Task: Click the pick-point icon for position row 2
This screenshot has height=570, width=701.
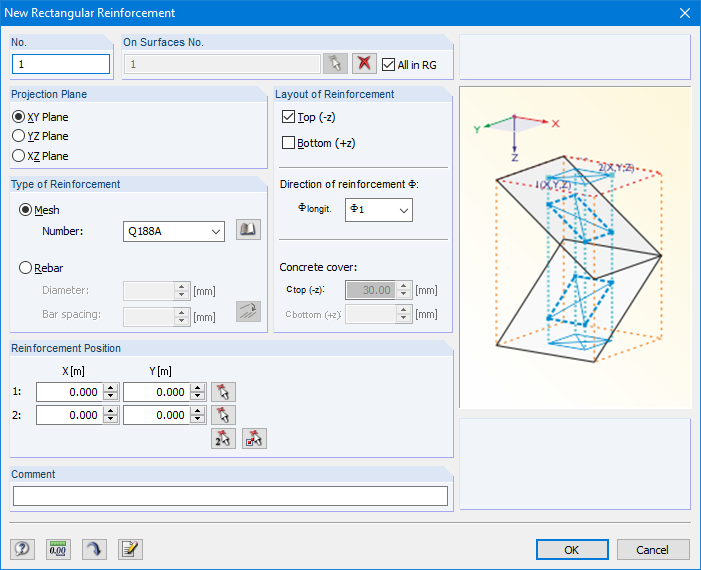Action: [223, 415]
